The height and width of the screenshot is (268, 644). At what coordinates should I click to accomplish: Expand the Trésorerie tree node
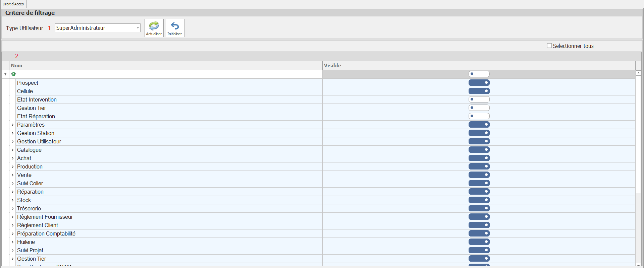[x=13, y=209]
